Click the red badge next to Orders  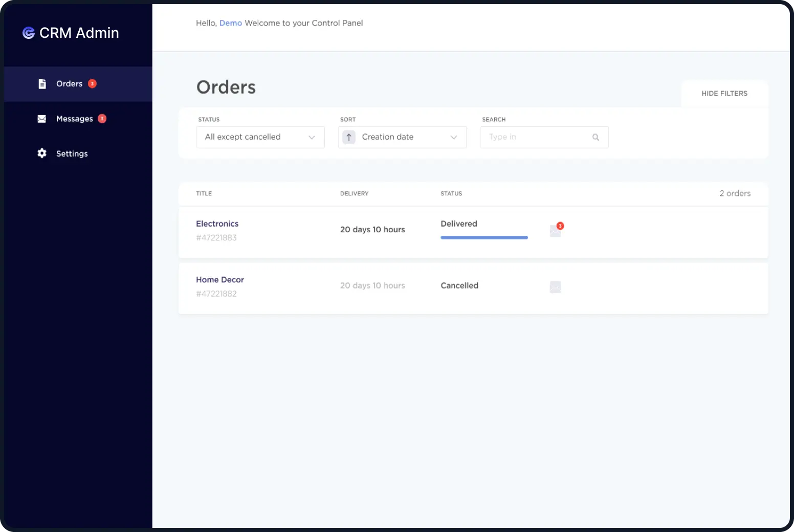pyautogui.click(x=92, y=84)
